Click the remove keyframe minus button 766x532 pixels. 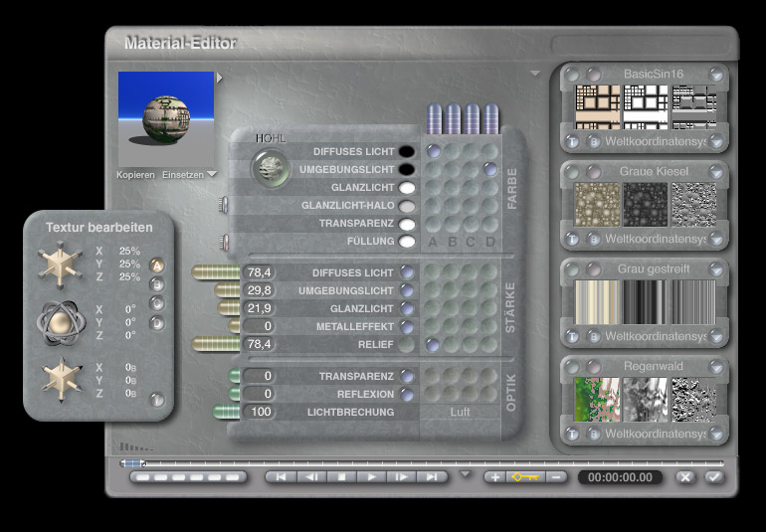click(555, 477)
